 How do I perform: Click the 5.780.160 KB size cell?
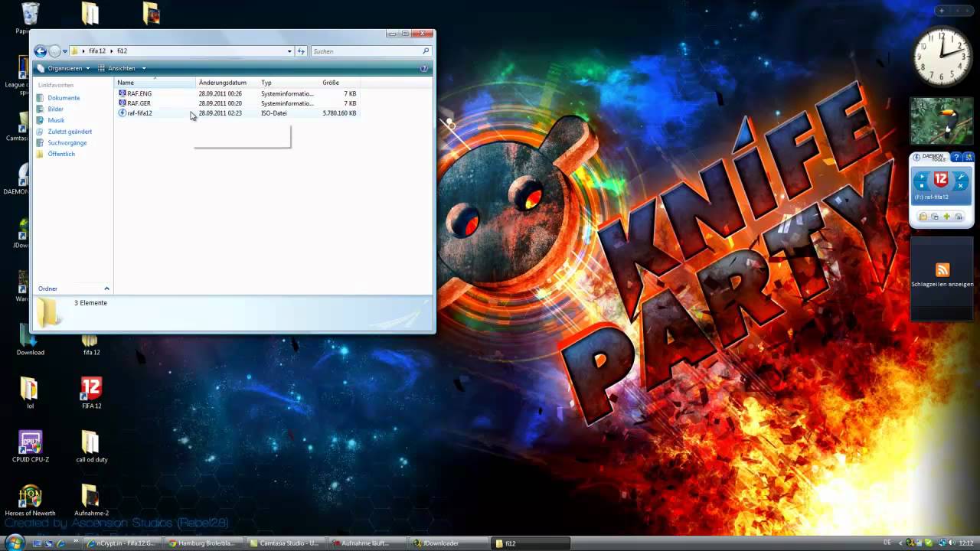339,113
